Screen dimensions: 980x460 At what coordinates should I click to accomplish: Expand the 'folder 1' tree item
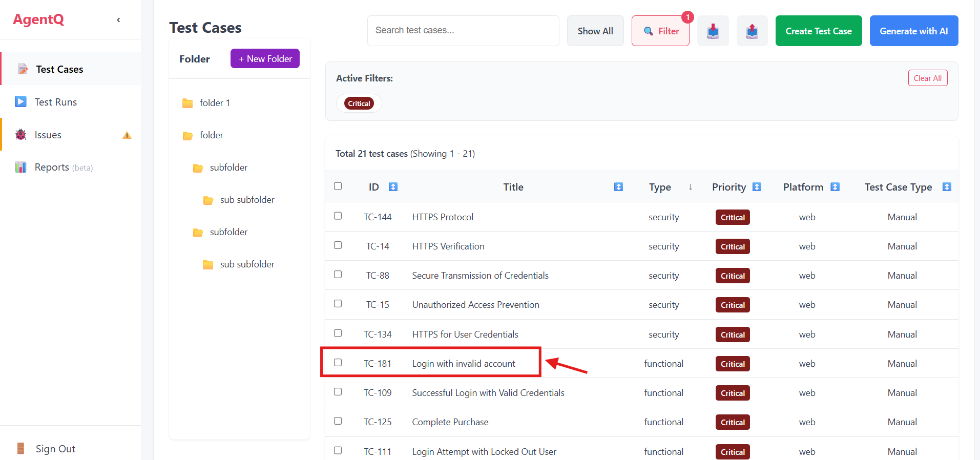pos(215,103)
